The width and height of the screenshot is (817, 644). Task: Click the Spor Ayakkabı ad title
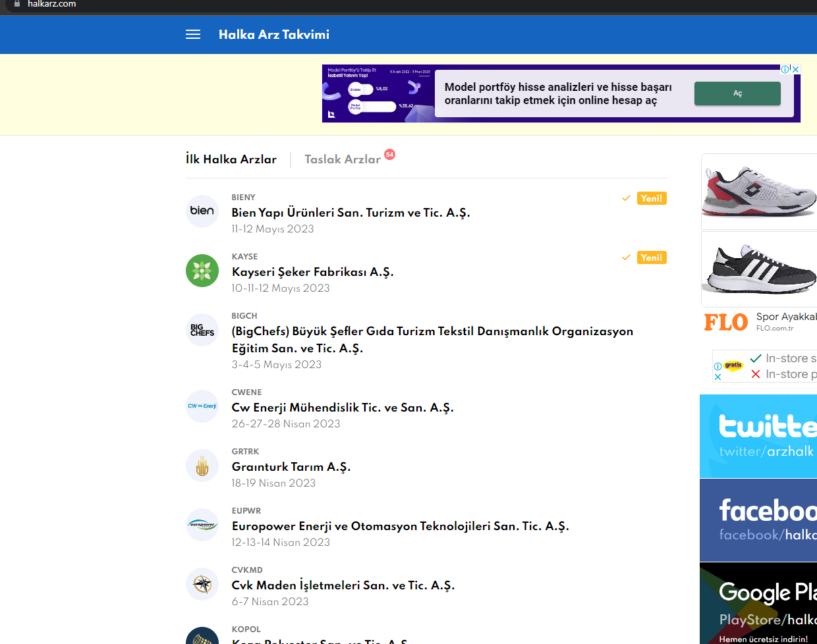[786, 317]
